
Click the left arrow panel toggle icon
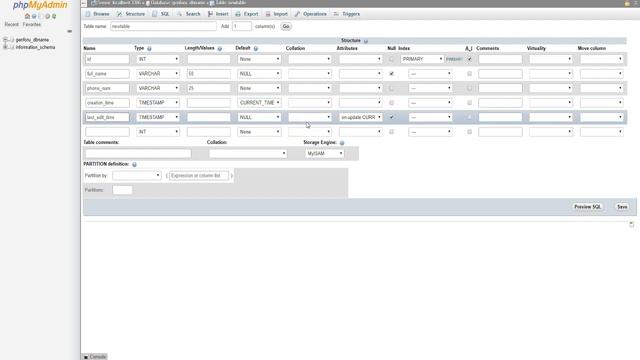(84, 3)
